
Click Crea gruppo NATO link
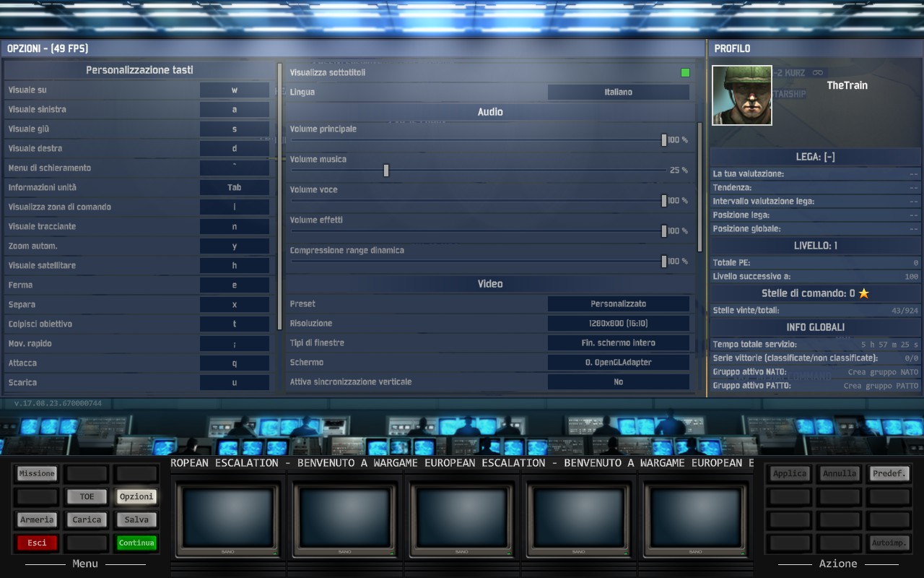tap(883, 373)
